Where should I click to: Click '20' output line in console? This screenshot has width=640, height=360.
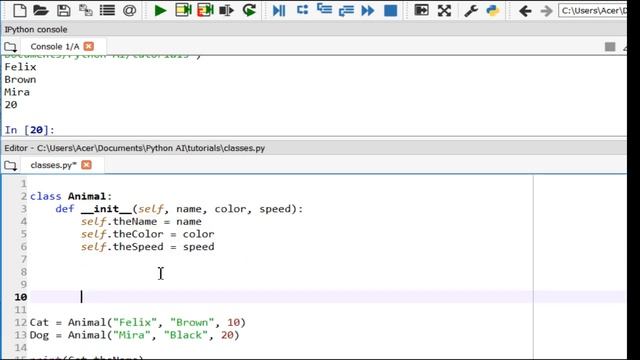[11, 105]
